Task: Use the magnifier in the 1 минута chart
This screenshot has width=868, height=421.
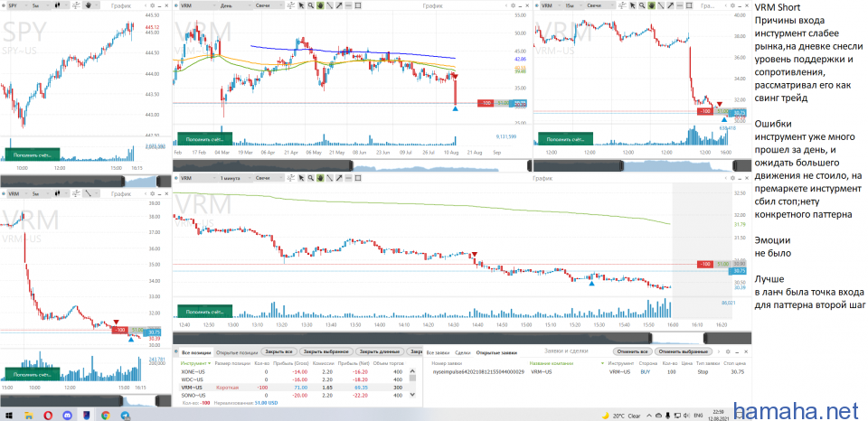Action: point(310,178)
